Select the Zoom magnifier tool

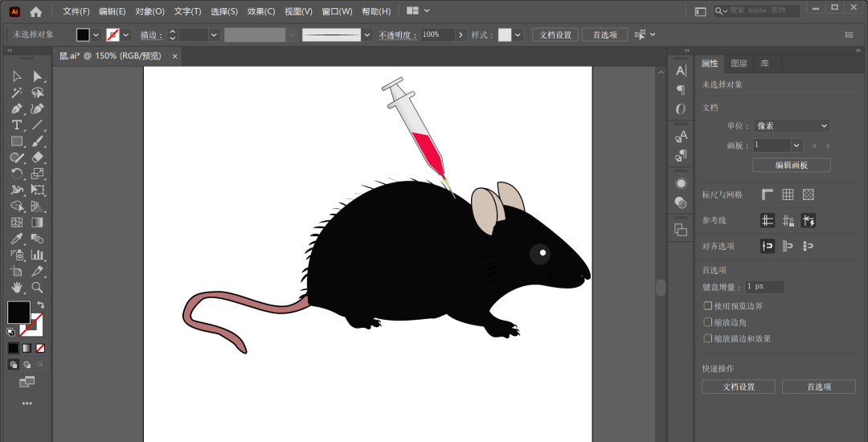pyautogui.click(x=37, y=287)
